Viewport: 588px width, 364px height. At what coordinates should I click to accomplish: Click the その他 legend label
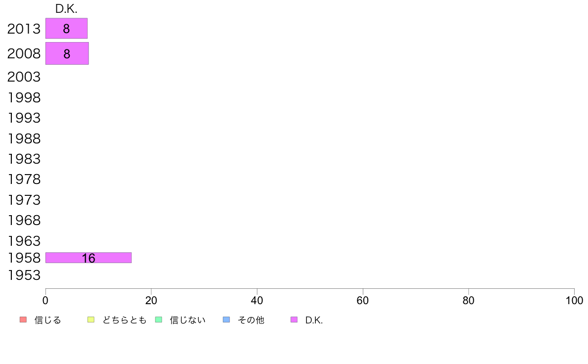[251, 320]
